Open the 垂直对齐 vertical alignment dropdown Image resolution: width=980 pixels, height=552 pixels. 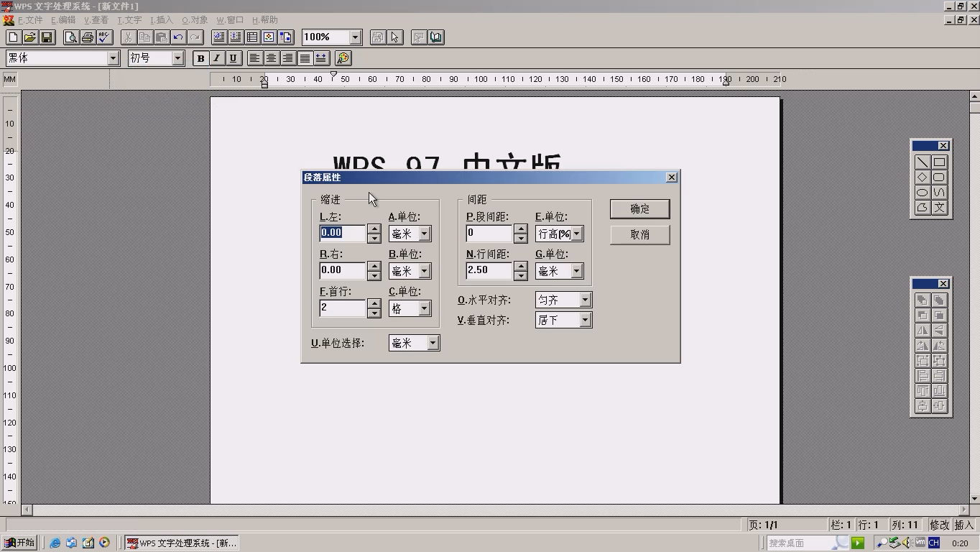(x=585, y=320)
